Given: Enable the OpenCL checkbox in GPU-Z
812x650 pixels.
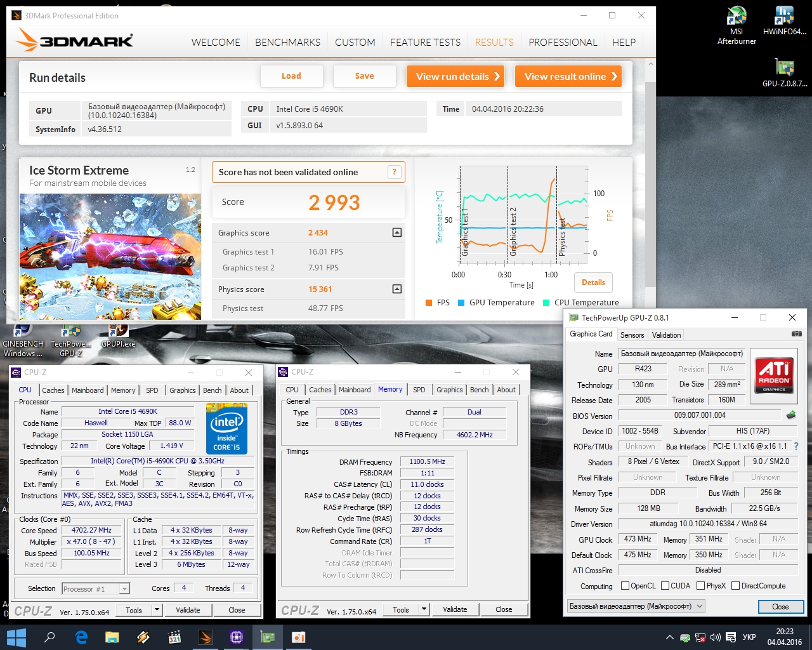Looking at the screenshot, I should click(625, 586).
